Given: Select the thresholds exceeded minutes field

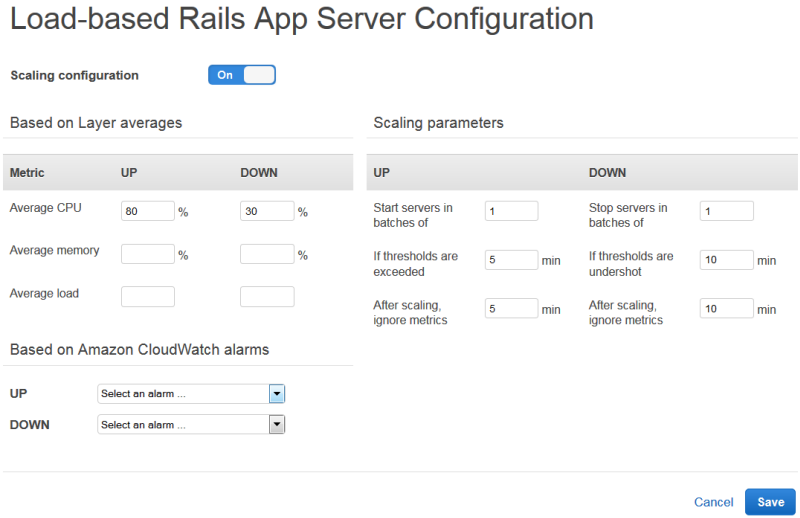Looking at the screenshot, I should point(511,259).
